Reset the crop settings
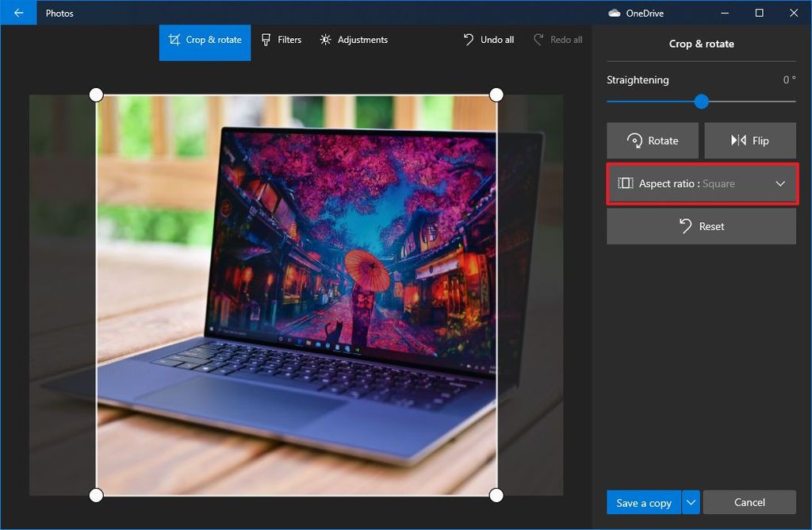Image resolution: width=812 pixels, height=530 pixels. tap(701, 226)
